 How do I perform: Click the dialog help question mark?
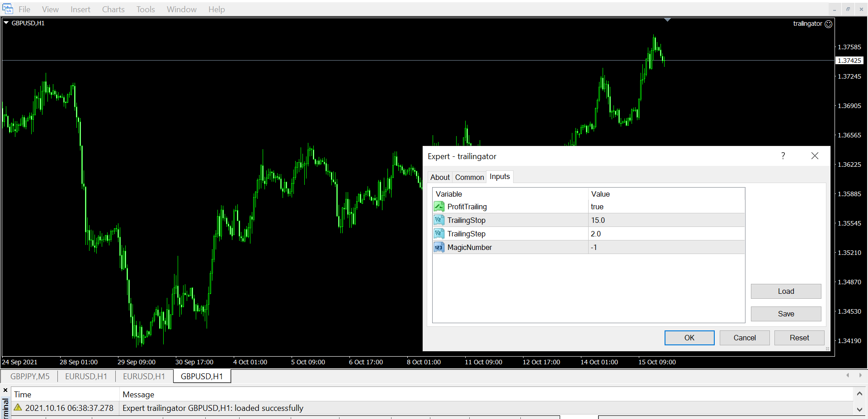[783, 156]
